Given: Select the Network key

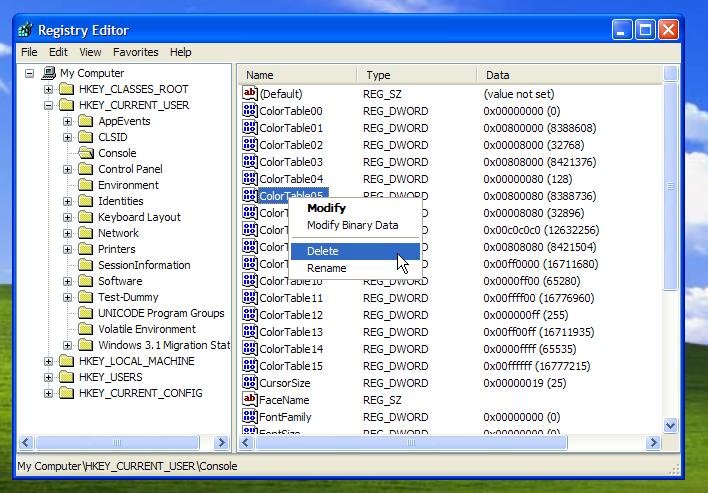Looking at the screenshot, I should (x=118, y=233).
